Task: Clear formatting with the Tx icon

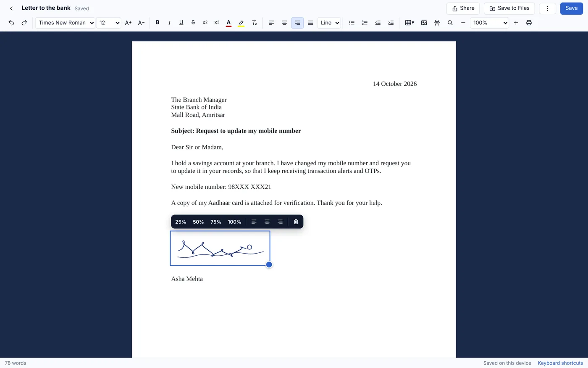Action: pyautogui.click(x=254, y=23)
